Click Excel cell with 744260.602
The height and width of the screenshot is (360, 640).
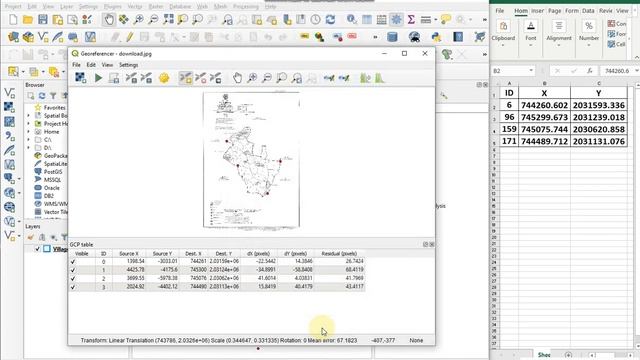tap(544, 105)
